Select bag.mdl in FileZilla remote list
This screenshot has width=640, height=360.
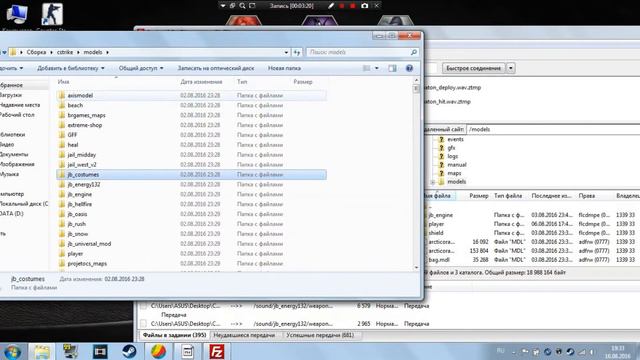pos(439,260)
